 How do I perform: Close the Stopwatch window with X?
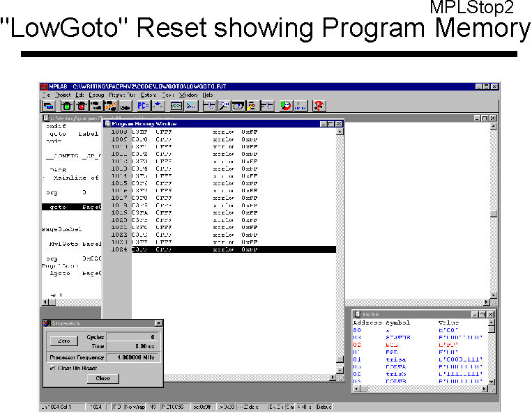pos(158,323)
